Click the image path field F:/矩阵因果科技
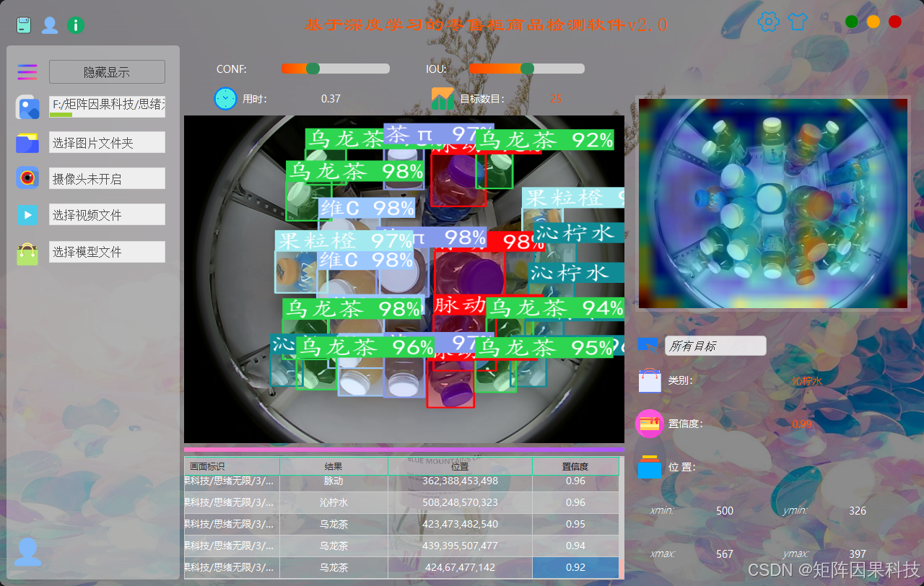The image size is (924, 586). [x=107, y=106]
